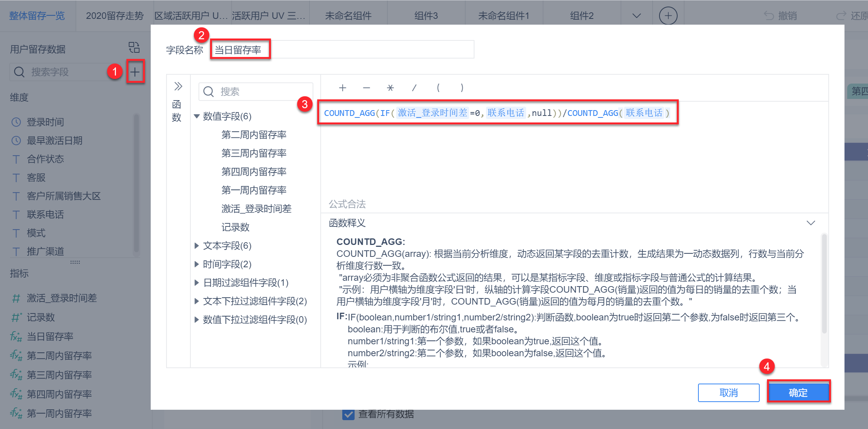Screen dimensions: 868x429
Task: Click the dataset switch icon beside 用户留存数据
Action: point(134,48)
